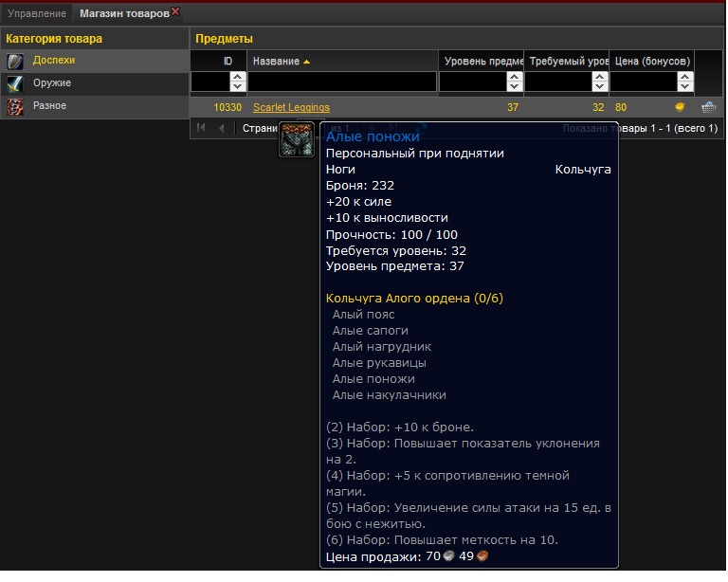Sort items by the ID column header
The image size is (728, 582).
pyautogui.click(x=227, y=61)
